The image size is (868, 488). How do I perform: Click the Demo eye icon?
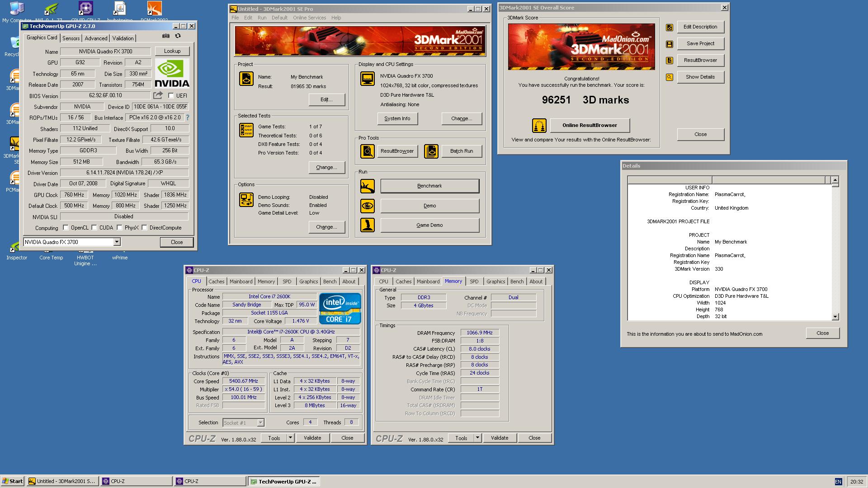pos(368,206)
